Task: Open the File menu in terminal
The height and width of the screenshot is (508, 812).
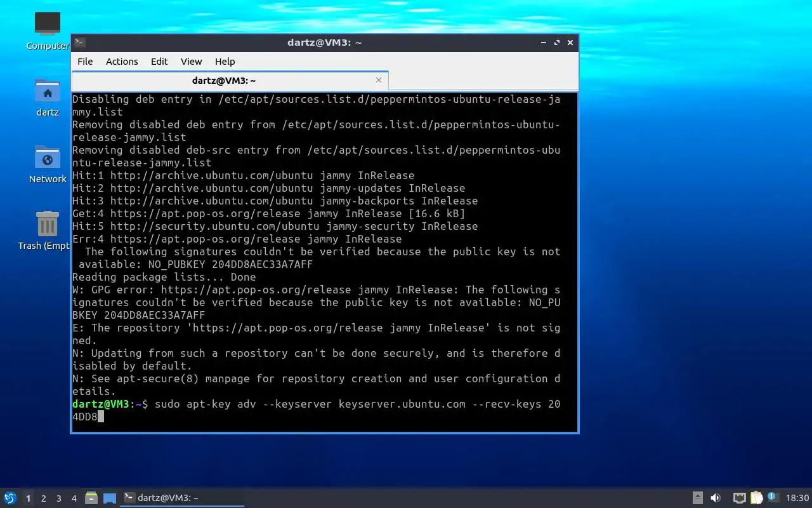Action: pyautogui.click(x=85, y=62)
